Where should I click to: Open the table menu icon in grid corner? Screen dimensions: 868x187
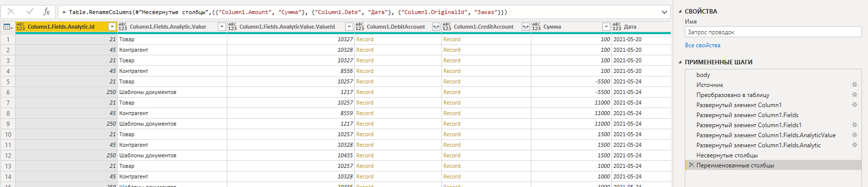pos(8,27)
